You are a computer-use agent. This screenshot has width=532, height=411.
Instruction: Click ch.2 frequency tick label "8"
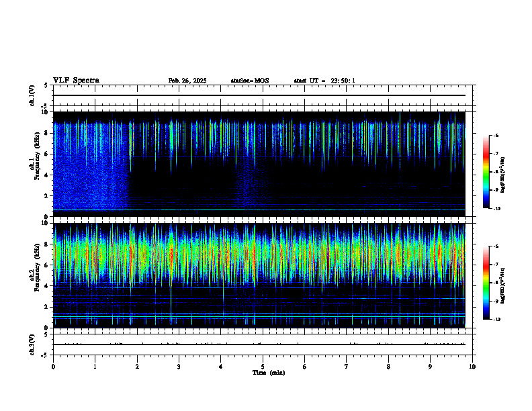coord(47,244)
